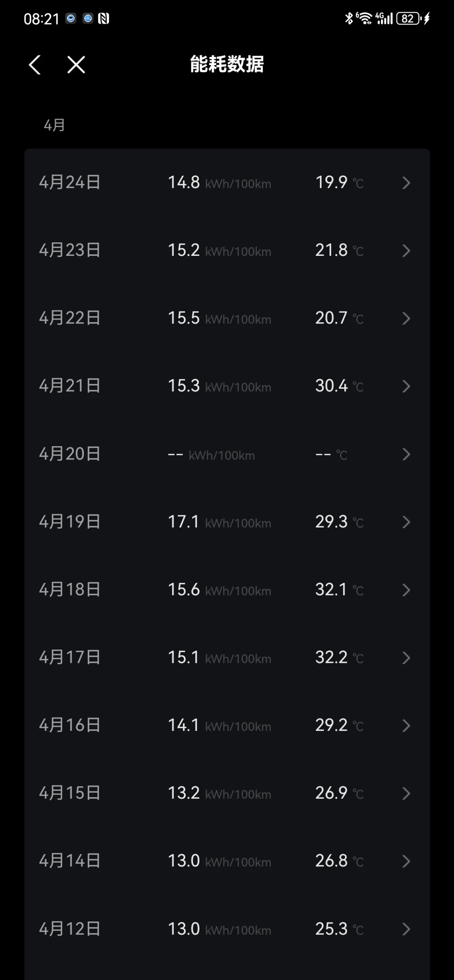Tap the back arrow icon

click(x=35, y=65)
